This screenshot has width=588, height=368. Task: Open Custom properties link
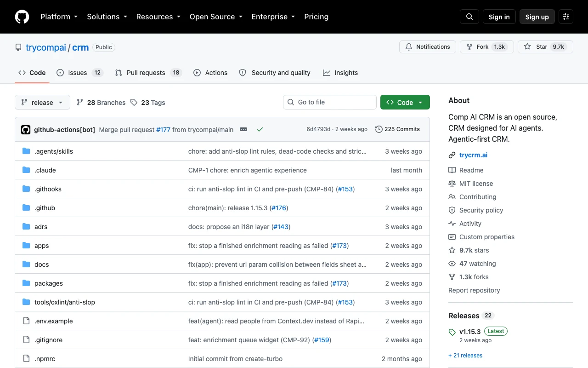481,237
